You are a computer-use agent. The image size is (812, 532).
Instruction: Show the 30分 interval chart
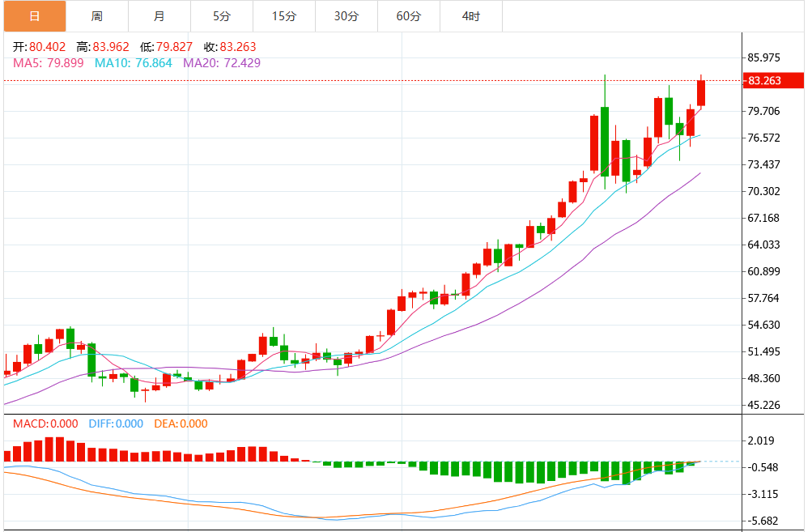(x=346, y=16)
